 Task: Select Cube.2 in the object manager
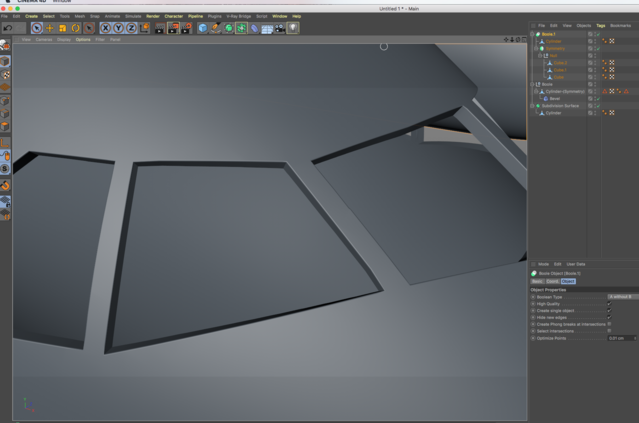[x=560, y=63]
